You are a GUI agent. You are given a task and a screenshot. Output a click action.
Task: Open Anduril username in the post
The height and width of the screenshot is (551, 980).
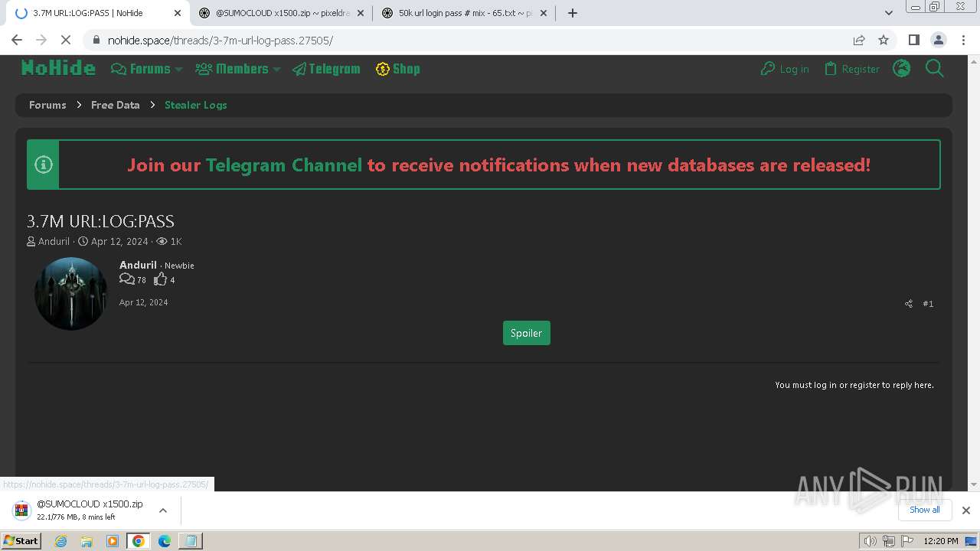pyautogui.click(x=138, y=265)
